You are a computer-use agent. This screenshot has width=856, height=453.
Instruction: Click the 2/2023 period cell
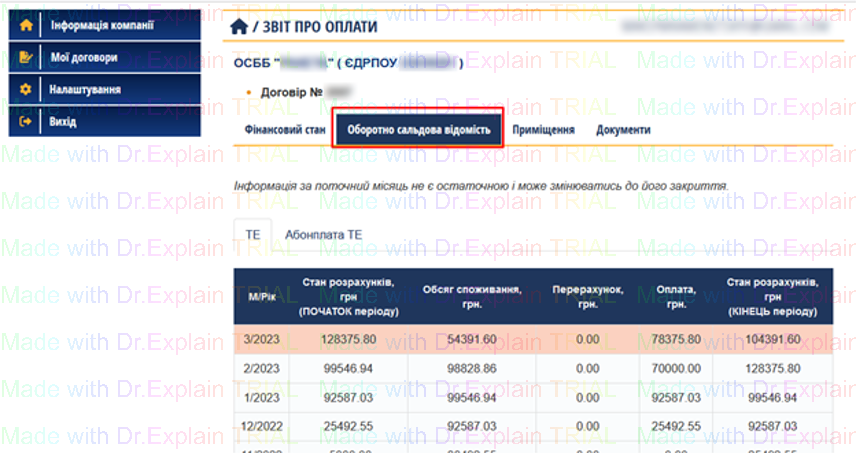[x=261, y=368]
